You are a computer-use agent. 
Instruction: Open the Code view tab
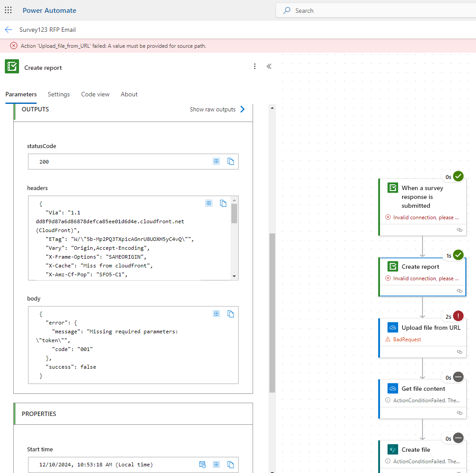(95, 94)
